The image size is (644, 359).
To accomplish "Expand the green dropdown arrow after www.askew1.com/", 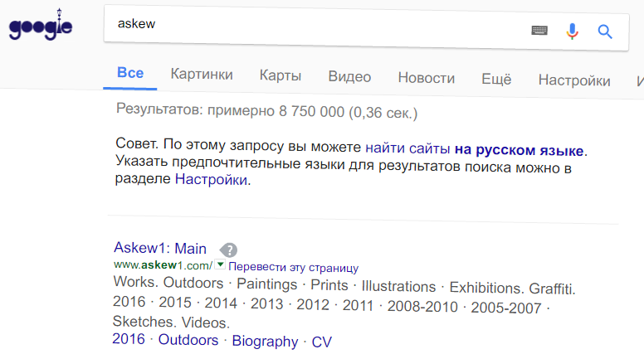I will pyautogui.click(x=220, y=264).
